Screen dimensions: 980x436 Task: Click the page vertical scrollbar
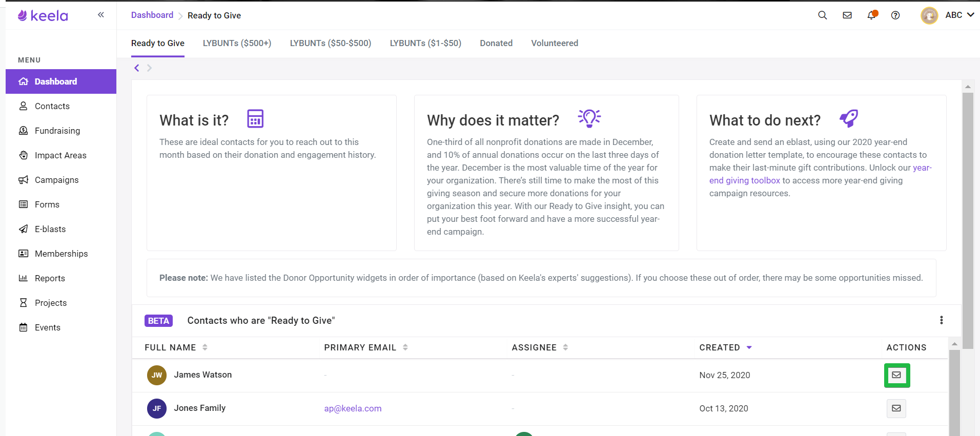[968, 220]
